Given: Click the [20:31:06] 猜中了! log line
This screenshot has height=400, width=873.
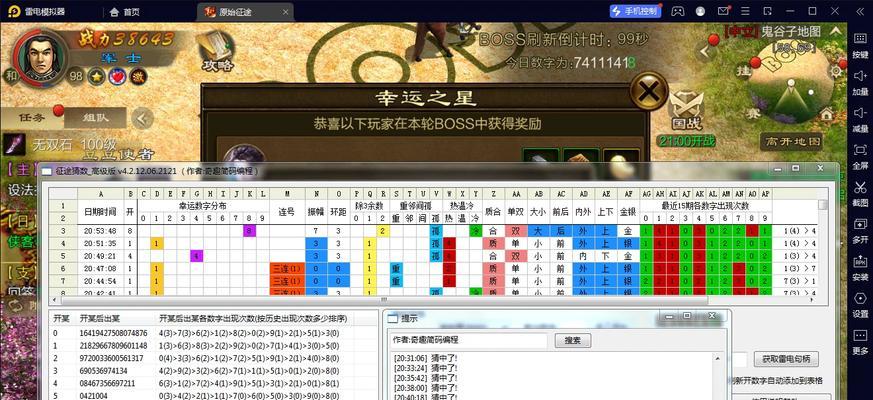Looking at the screenshot, I should pos(425,358).
